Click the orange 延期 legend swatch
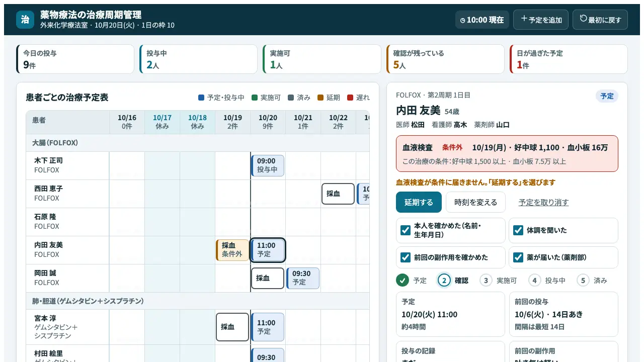 tap(320, 98)
